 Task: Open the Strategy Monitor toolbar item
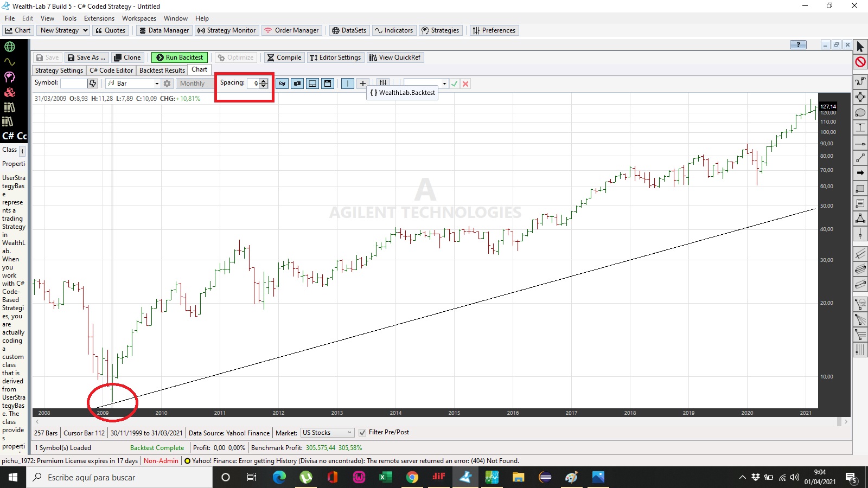tap(226, 30)
